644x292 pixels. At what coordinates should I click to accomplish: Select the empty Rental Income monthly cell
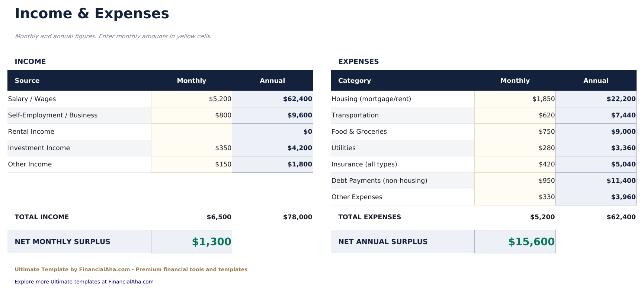[x=192, y=132]
